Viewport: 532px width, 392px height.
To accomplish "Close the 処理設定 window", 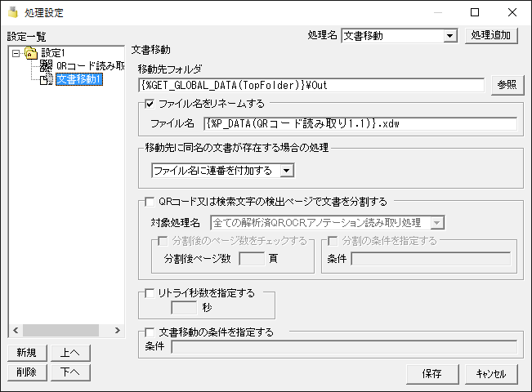I will 512,12.
